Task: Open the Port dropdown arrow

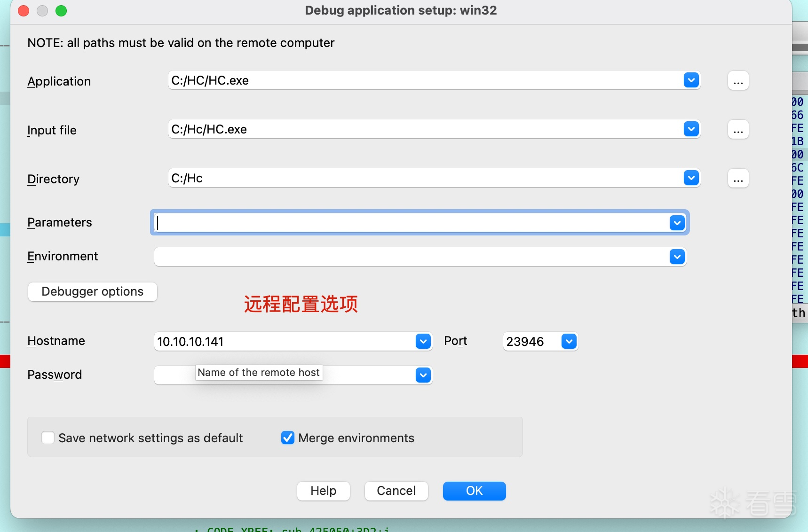Action: [x=569, y=341]
